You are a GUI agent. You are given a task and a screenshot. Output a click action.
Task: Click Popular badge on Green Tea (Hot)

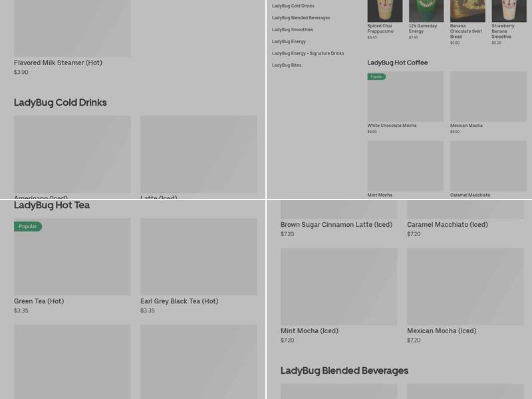click(x=28, y=226)
